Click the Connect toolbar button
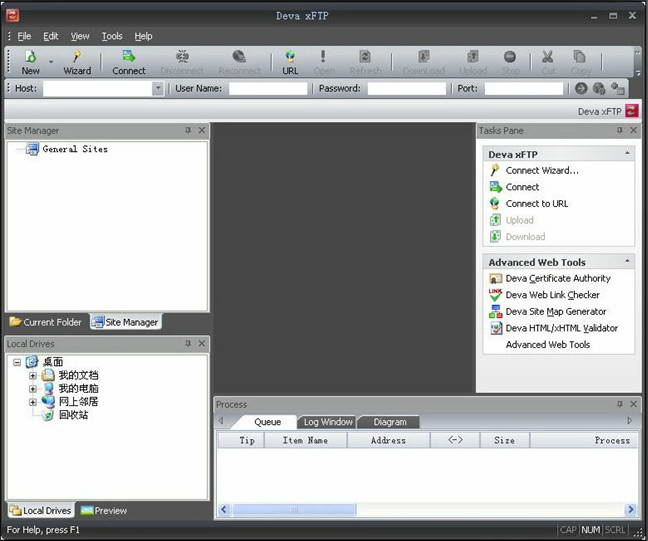 tap(129, 62)
